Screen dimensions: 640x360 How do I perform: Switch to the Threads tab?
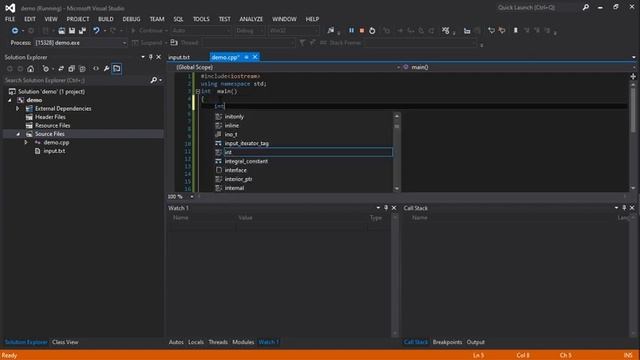(218, 342)
